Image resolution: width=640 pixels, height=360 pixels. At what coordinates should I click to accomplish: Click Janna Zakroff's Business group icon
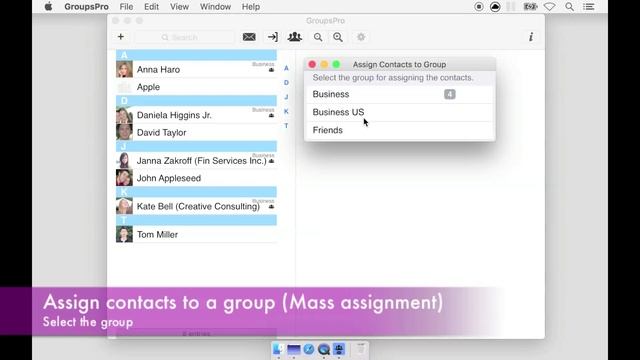[x=271, y=162]
